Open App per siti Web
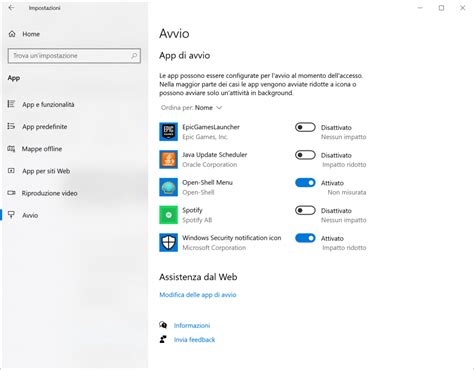Image resolution: width=474 pixels, height=370 pixels. [46, 171]
